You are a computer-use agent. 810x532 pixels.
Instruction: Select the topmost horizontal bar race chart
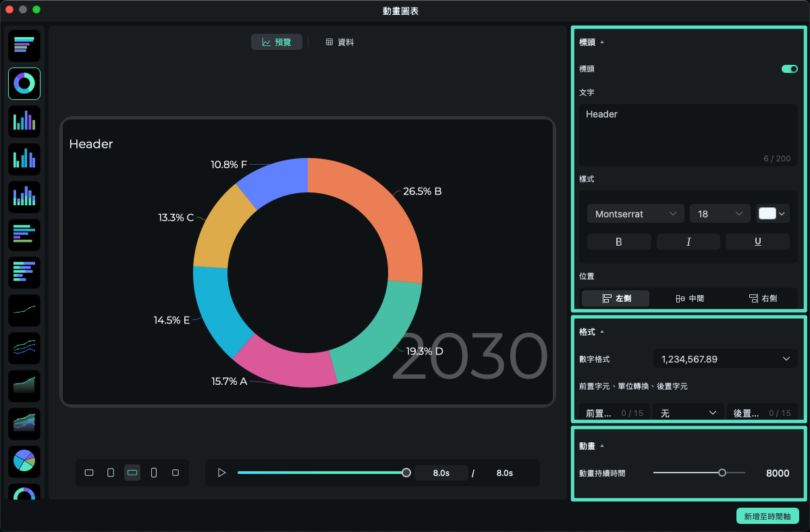tap(24, 45)
